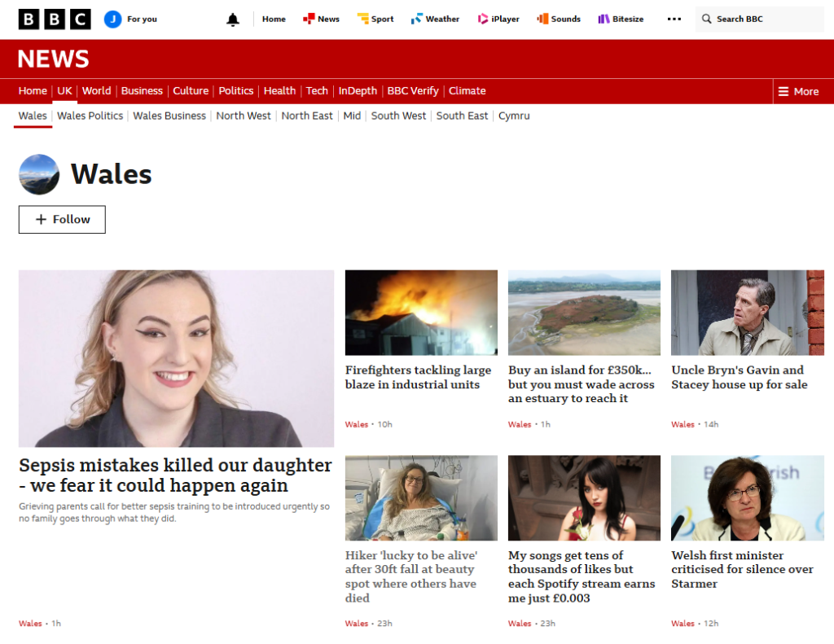Open the notifications bell

(x=233, y=19)
